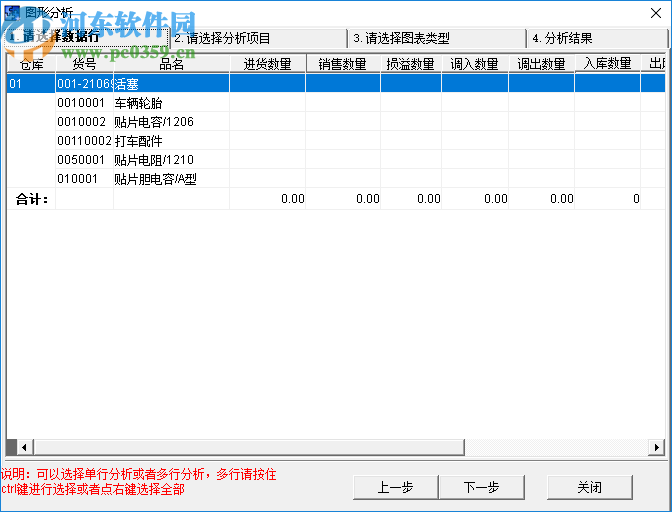Image resolution: width=672 pixels, height=512 pixels.
Task: Click item code 010001
Action: pyautogui.click(x=78, y=179)
